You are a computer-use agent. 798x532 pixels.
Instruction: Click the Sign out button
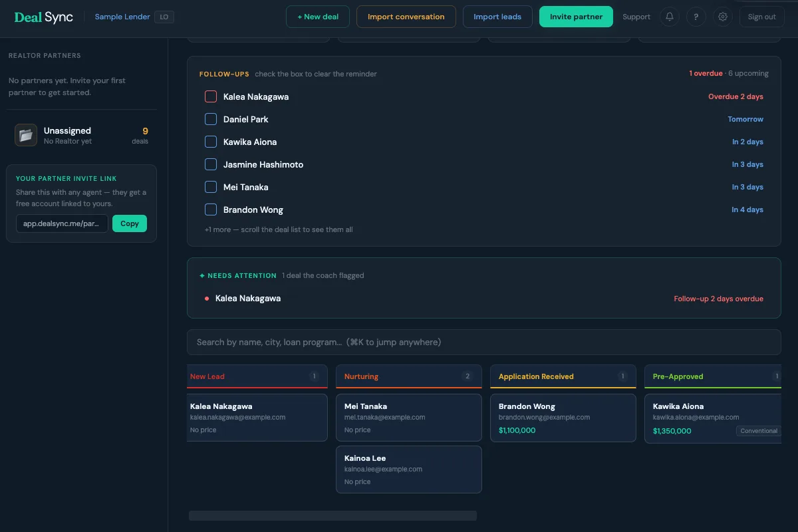761,17
